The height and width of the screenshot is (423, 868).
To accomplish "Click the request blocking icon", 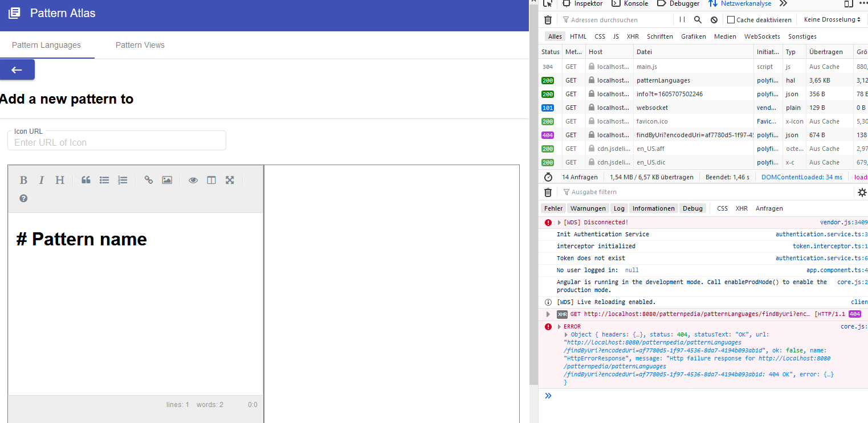I will [714, 19].
